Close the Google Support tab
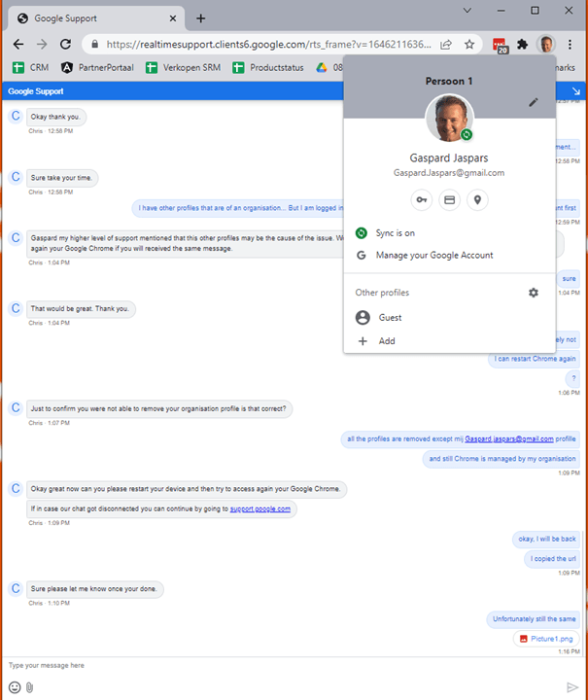 coord(173,18)
